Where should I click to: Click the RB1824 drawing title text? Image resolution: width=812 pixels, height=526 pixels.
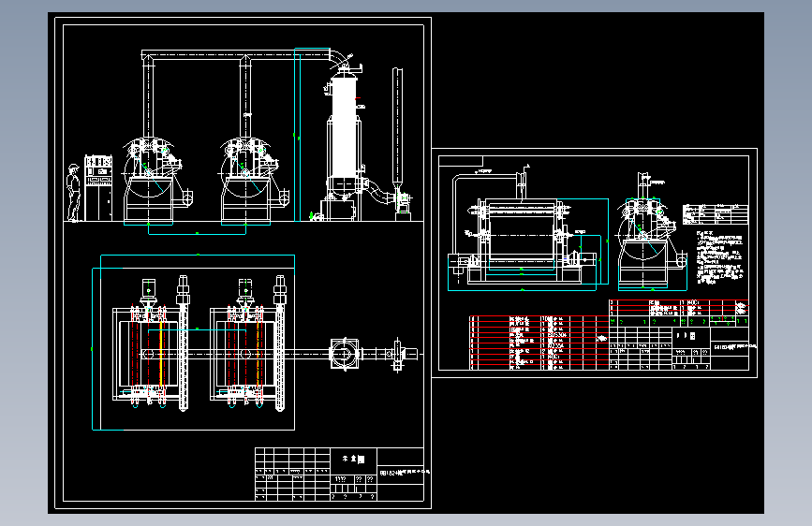point(405,472)
